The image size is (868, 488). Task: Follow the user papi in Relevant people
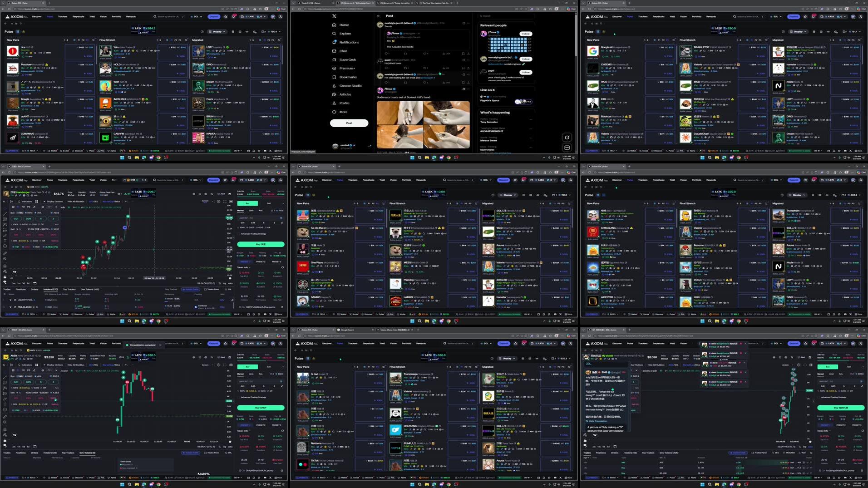525,72
